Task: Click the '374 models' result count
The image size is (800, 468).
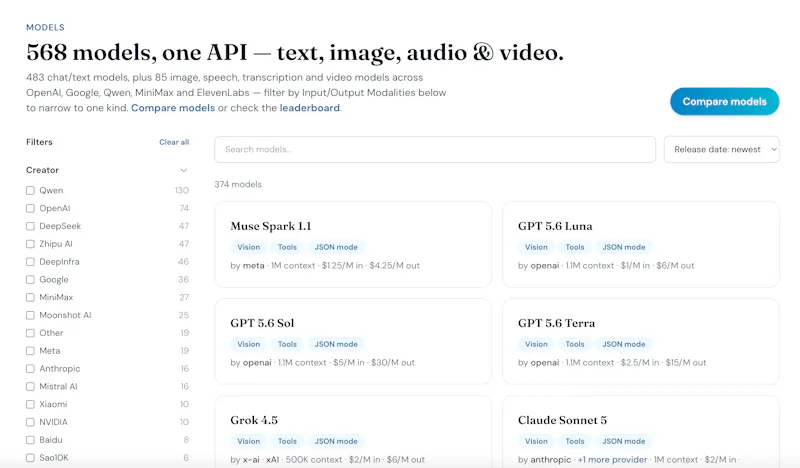Action: click(x=238, y=184)
